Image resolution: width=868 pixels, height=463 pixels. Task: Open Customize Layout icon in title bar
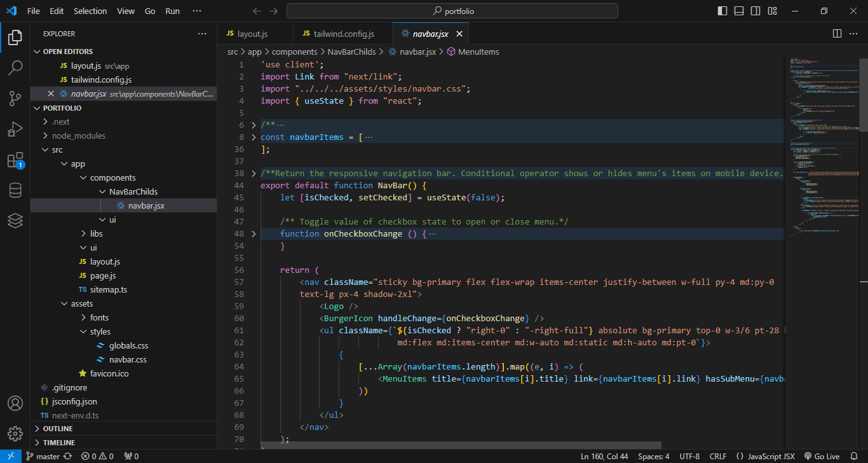coord(772,11)
